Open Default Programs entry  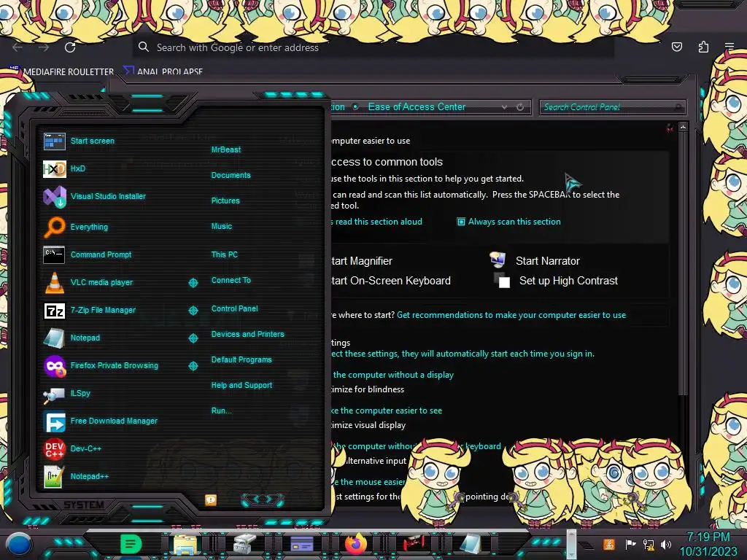click(241, 360)
